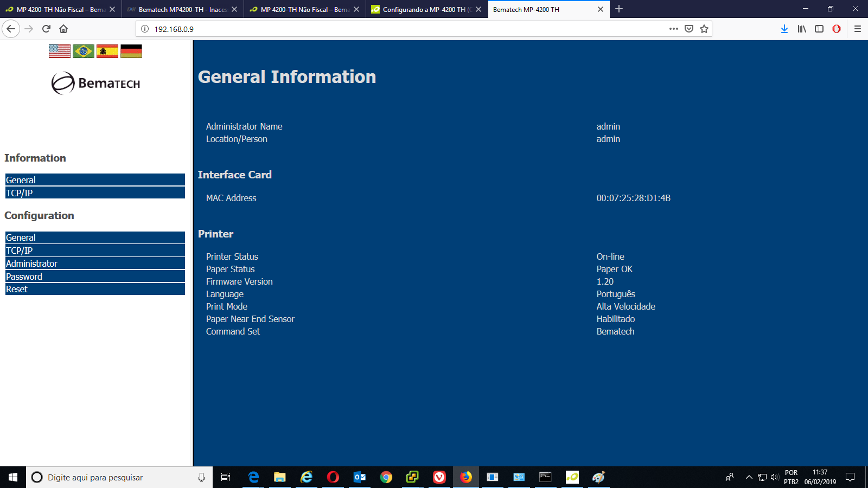
Task: Choose the Spain flag language option
Action: tap(107, 52)
